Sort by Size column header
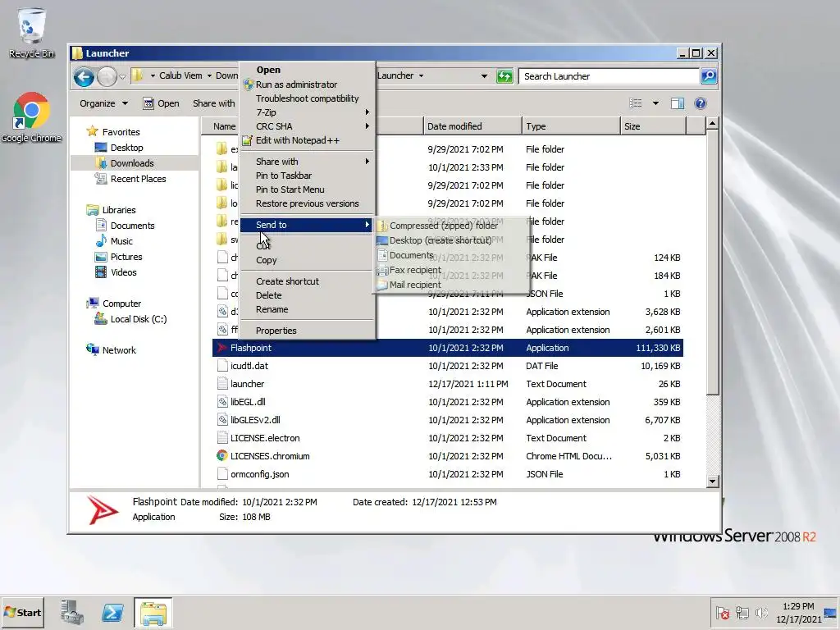840x630 pixels. click(652, 126)
